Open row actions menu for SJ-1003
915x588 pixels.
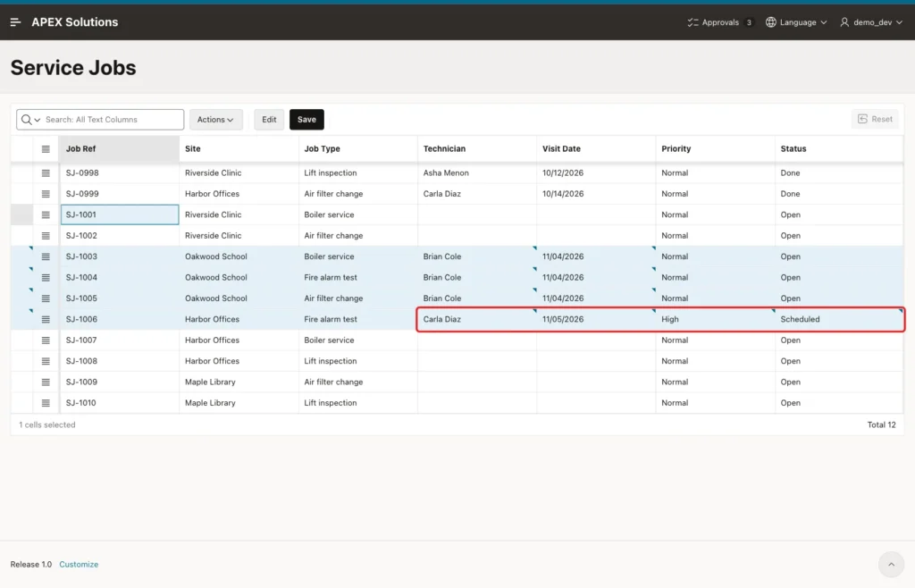point(46,256)
